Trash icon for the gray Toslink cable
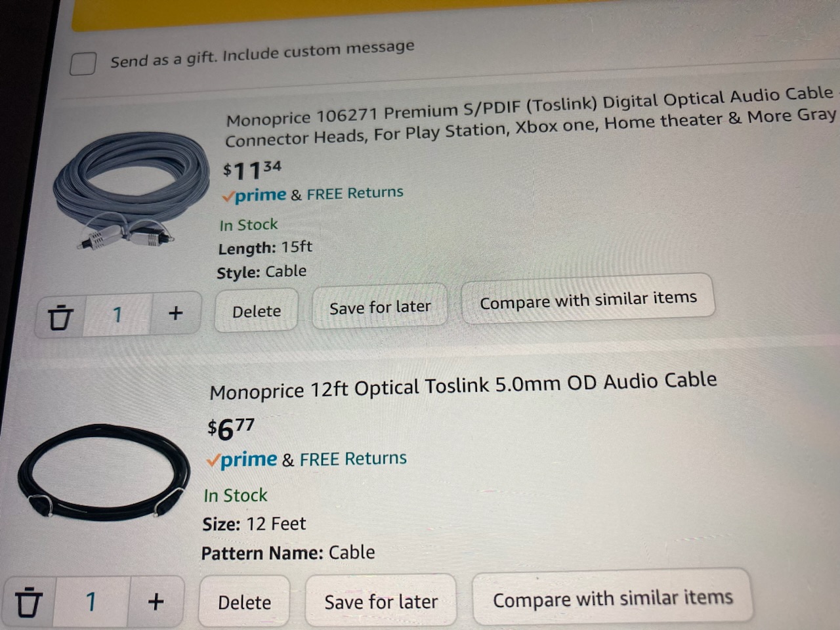 click(x=60, y=318)
